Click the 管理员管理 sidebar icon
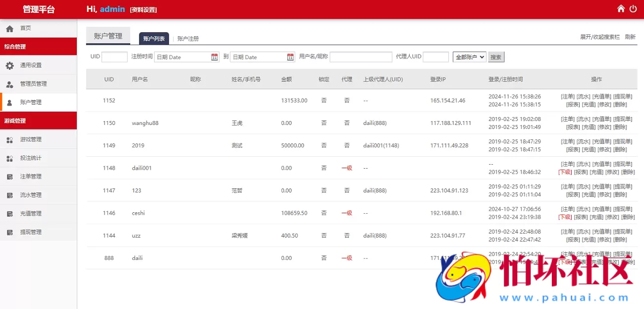 [8, 83]
